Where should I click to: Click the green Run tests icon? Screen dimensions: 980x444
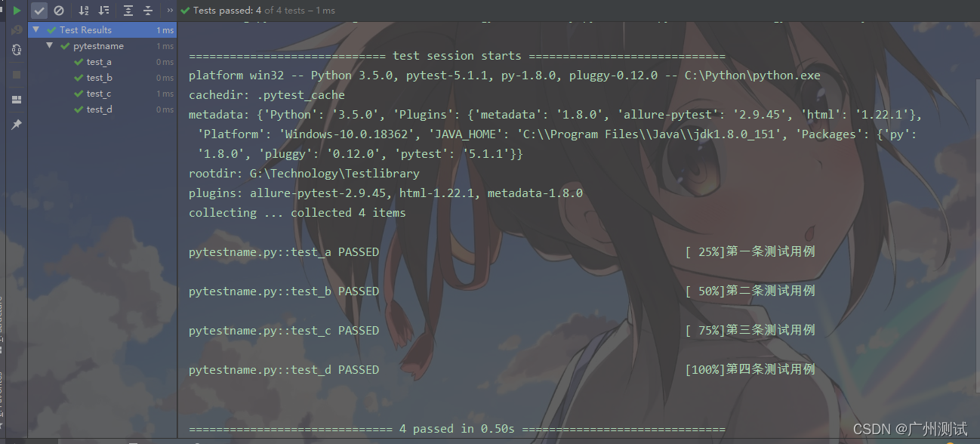[17, 11]
